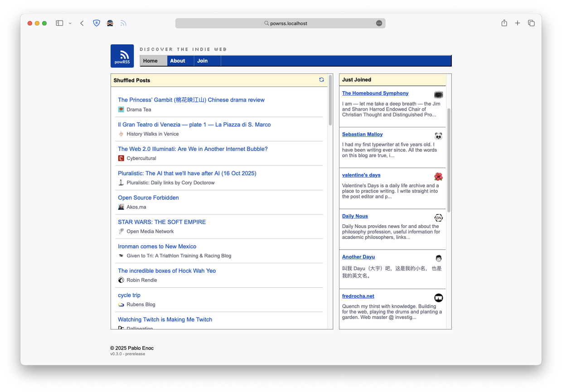Switch to the Join tab

203,61
